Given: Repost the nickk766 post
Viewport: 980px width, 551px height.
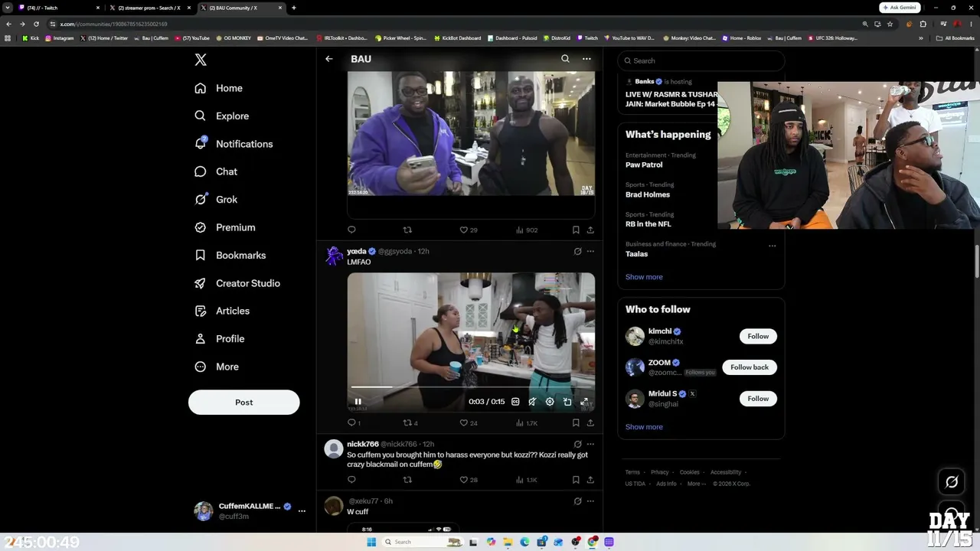Looking at the screenshot, I should [x=407, y=480].
